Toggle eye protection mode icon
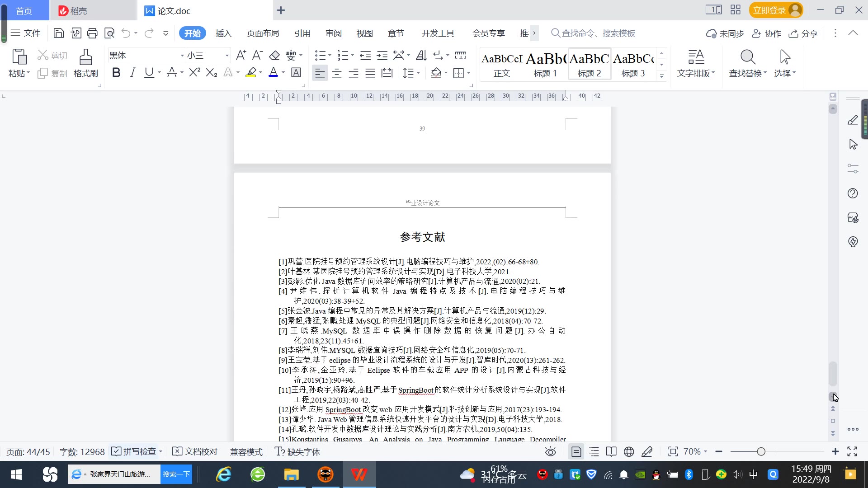The width and height of the screenshot is (868, 488). (x=550, y=451)
